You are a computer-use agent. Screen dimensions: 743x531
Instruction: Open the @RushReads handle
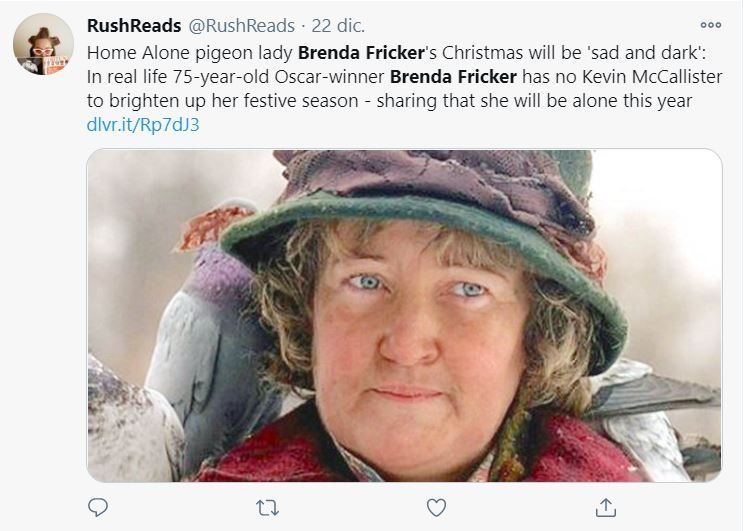241,25
